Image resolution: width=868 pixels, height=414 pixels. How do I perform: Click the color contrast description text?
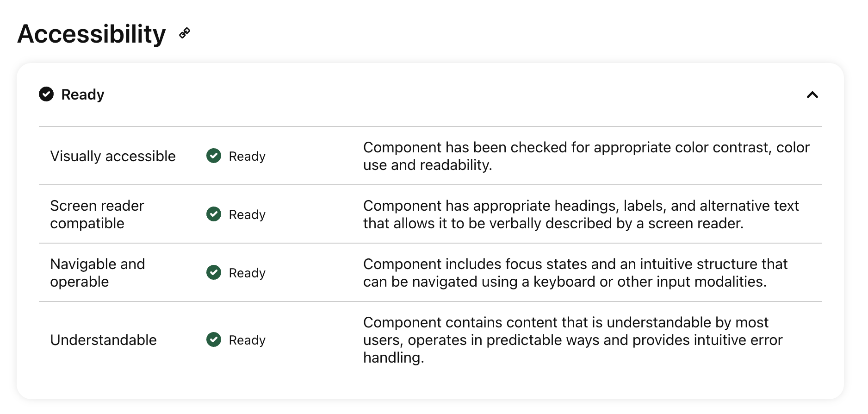tap(586, 156)
